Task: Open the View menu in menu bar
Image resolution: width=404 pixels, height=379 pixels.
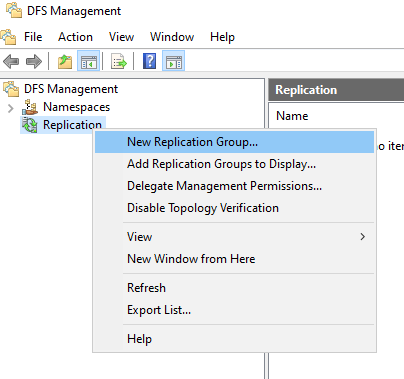Action: [x=122, y=37]
